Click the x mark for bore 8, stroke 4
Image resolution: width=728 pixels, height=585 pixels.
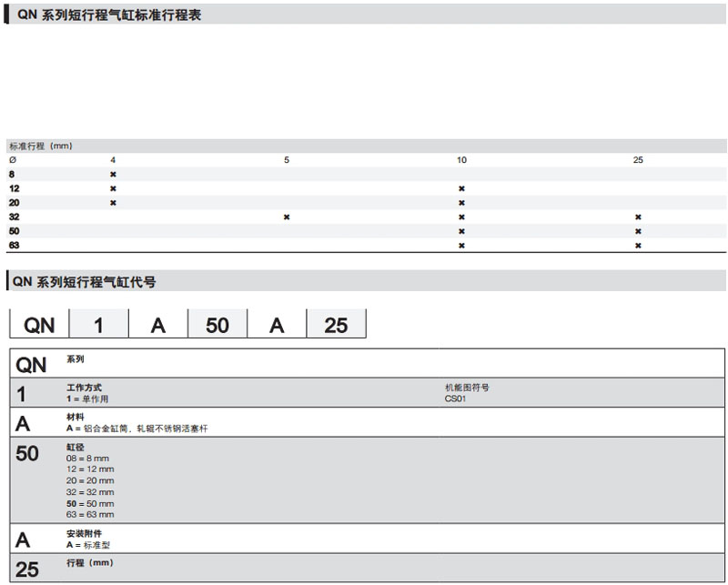coord(113,174)
